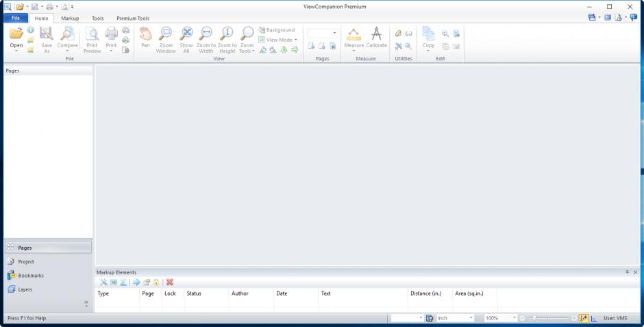The width and height of the screenshot is (644, 327).
Task: Click the Distance (in.) column header
Action: 430,293
